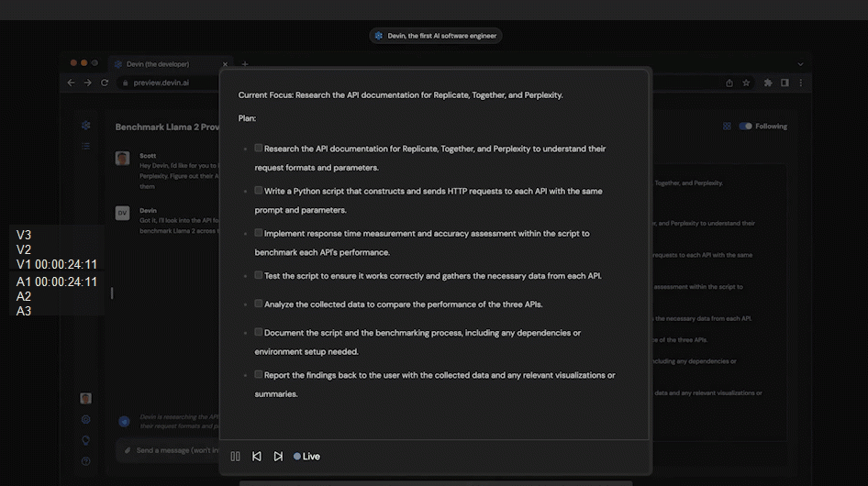Check the 'Test the script' plan item
The height and width of the screenshot is (486, 868).
(259, 275)
